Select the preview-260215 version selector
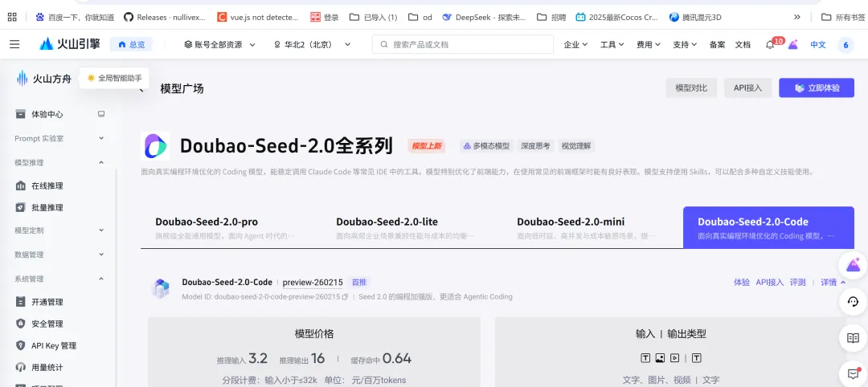The width and height of the screenshot is (868, 387). click(x=313, y=283)
